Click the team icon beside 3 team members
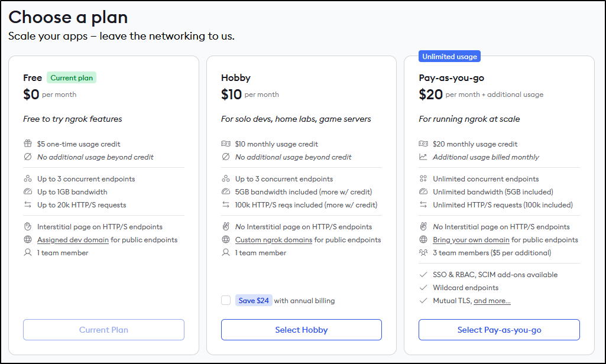Image resolution: width=606 pixels, height=364 pixels. [423, 253]
